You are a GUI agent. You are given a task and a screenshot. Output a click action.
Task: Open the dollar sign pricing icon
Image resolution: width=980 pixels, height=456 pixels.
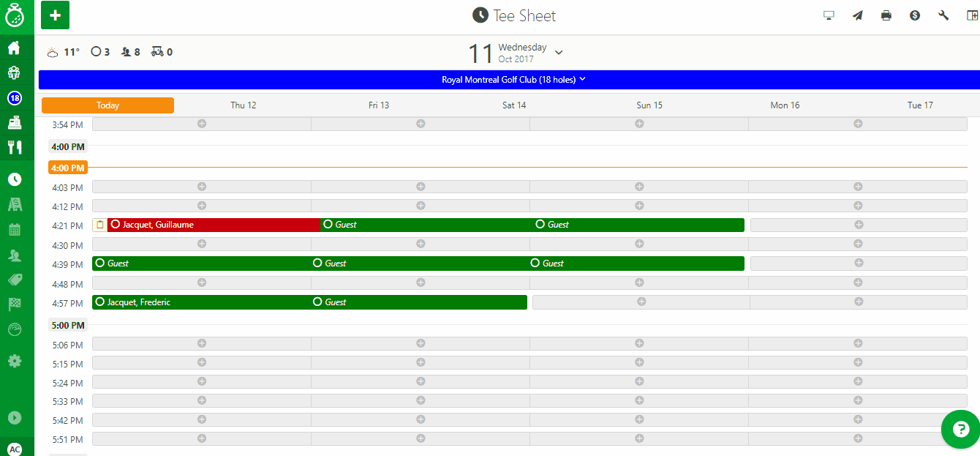coord(915,15)
